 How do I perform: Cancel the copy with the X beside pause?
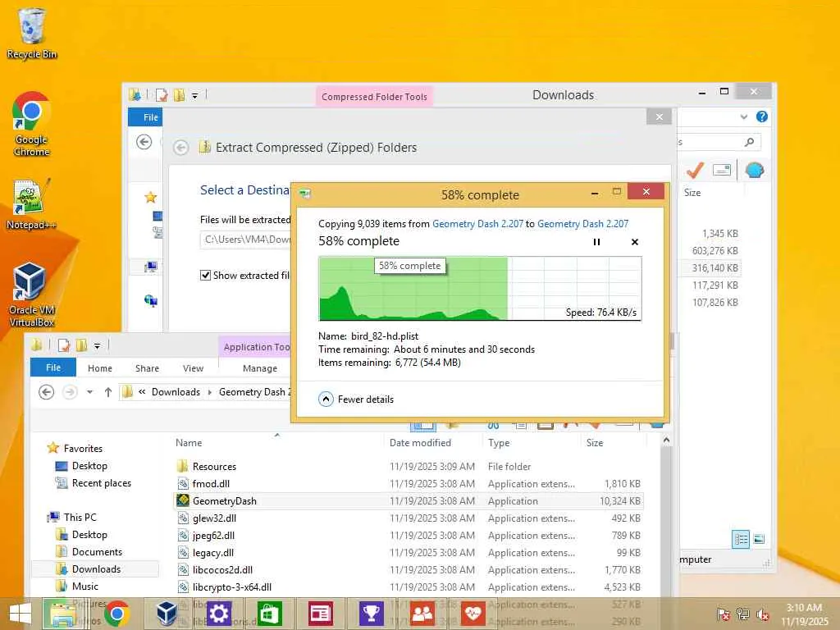coord(635,242)
